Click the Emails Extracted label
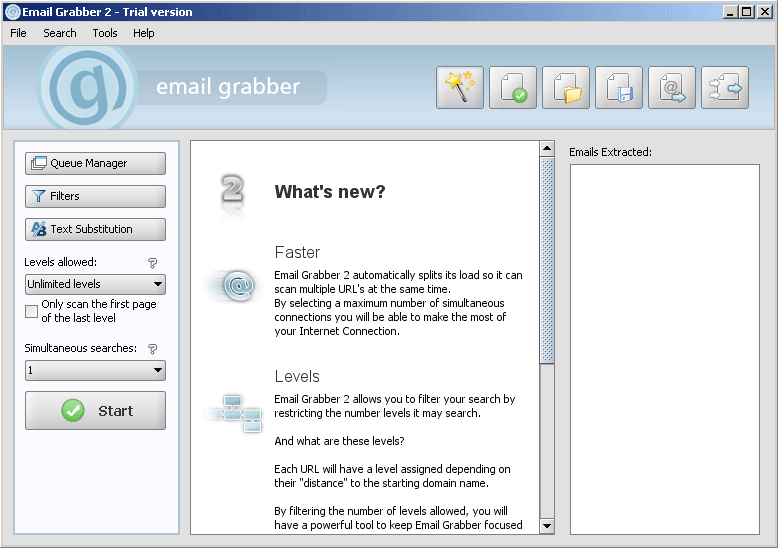 click(610, 152)
